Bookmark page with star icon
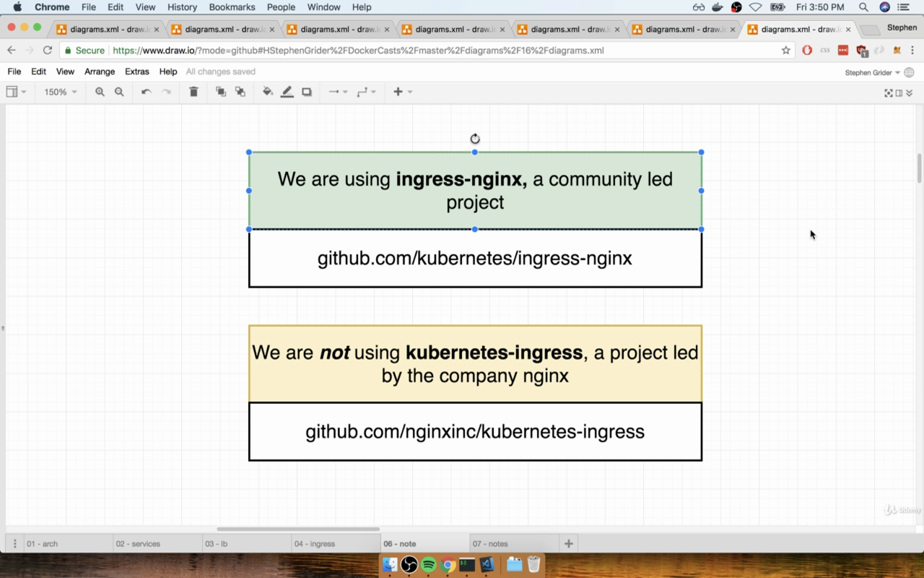The width and height of the screenshot is (924, 578). (x=786, y=51)
